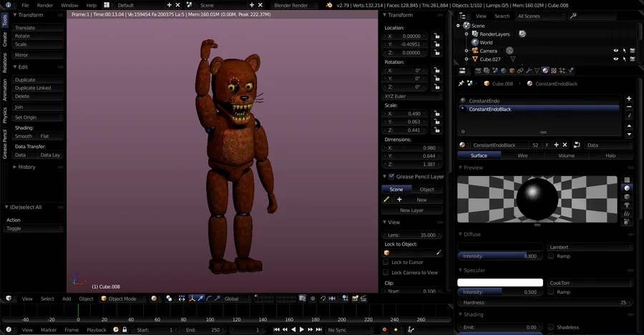The image size is (644, 335).
Task: Move material slot down arrow
Action: (629, 135)
